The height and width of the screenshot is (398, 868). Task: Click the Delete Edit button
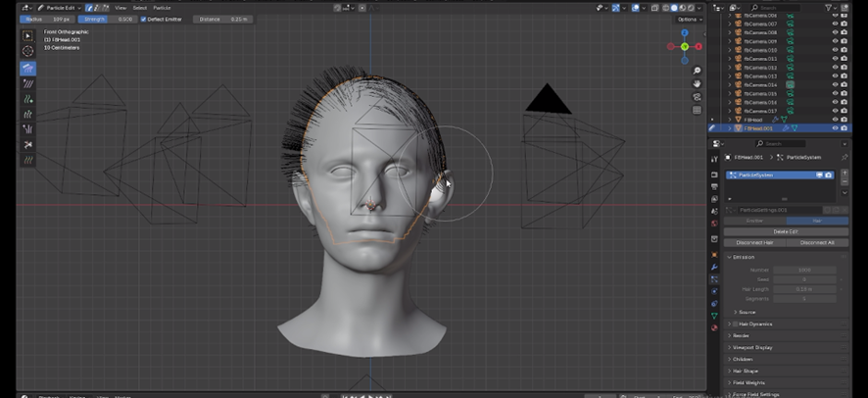point(786,231)
